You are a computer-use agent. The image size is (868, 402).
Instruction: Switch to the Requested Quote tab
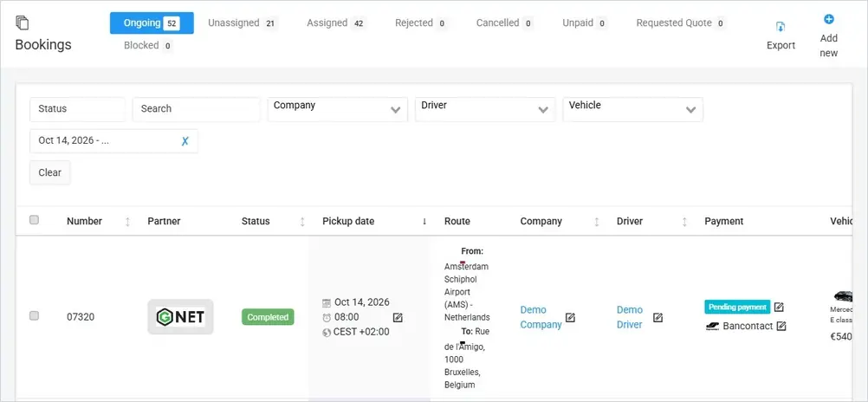pos(681,23)
